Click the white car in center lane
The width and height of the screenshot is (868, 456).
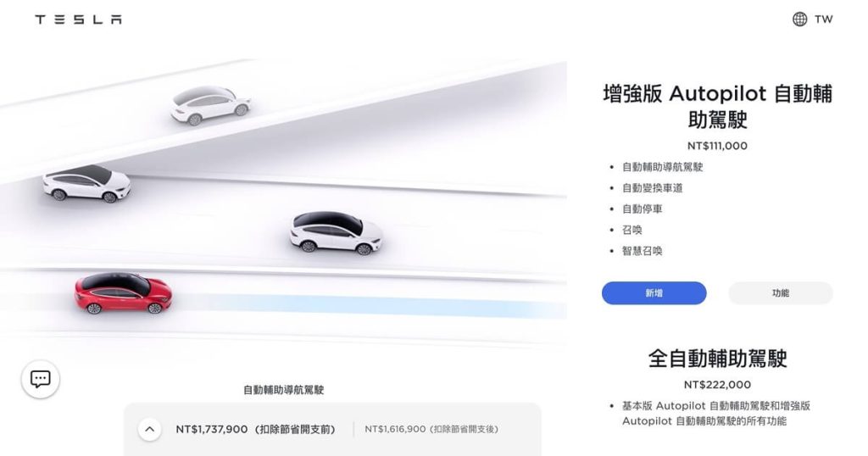tap(336, 232)
